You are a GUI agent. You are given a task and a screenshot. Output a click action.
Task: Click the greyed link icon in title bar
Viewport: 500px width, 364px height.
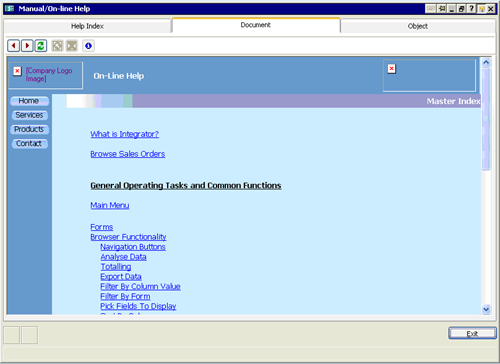tap(431, 9)
